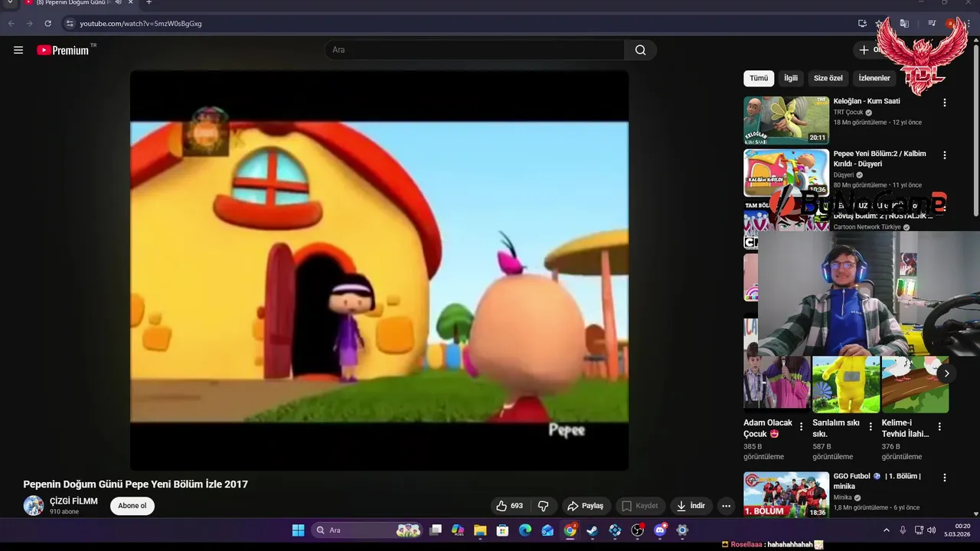Click the YouTube URL address bar

(459, 24)
